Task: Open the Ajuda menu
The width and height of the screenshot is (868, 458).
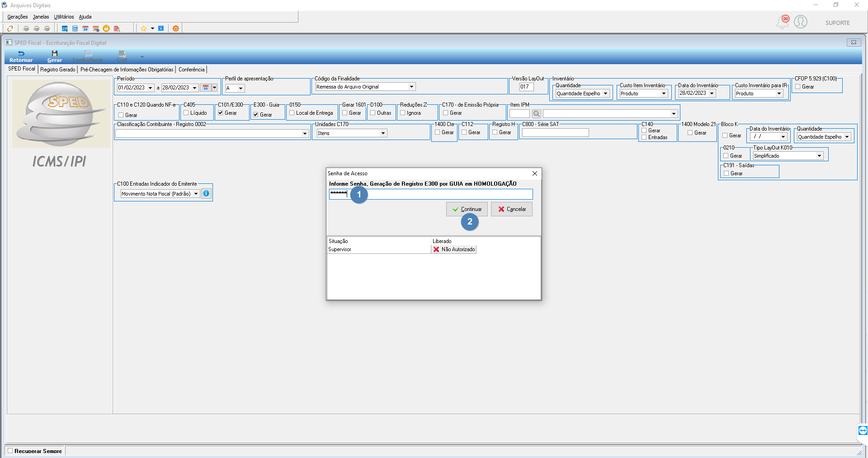Action: click(85, 17)
